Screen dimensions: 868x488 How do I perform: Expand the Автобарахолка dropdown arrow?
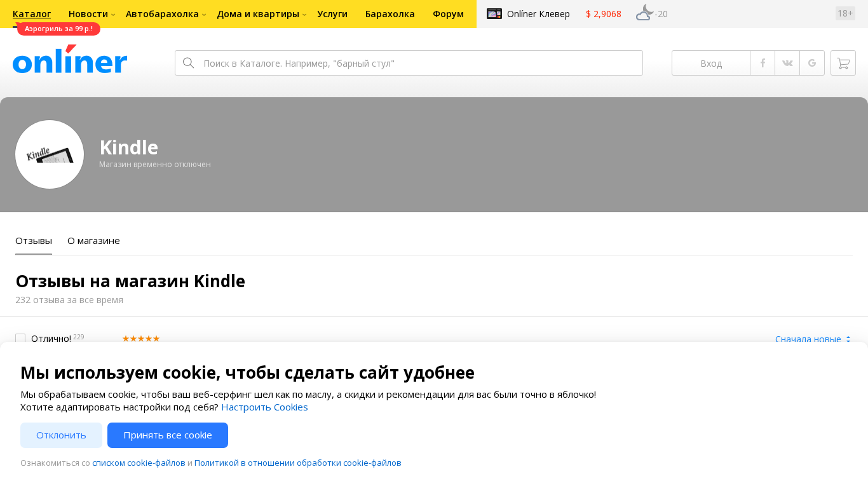pyautogui.click(x=204, y=15)
